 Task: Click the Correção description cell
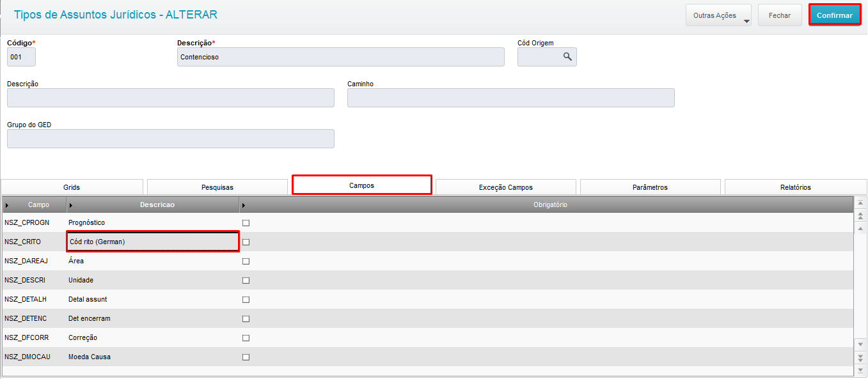[x=153, y=337]
